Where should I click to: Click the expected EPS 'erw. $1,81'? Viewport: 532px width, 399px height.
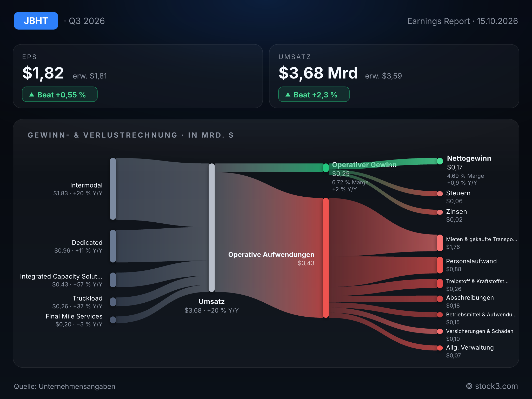(x=90, y=76)
